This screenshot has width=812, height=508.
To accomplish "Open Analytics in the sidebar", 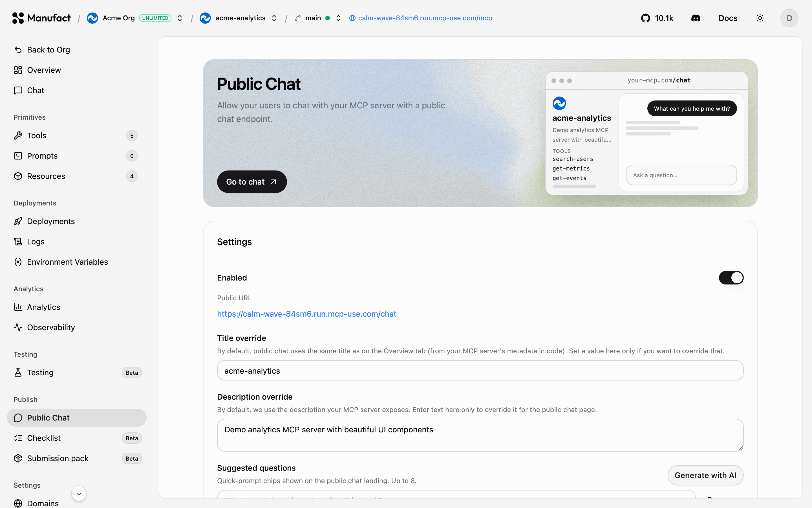I will point(76,307).
